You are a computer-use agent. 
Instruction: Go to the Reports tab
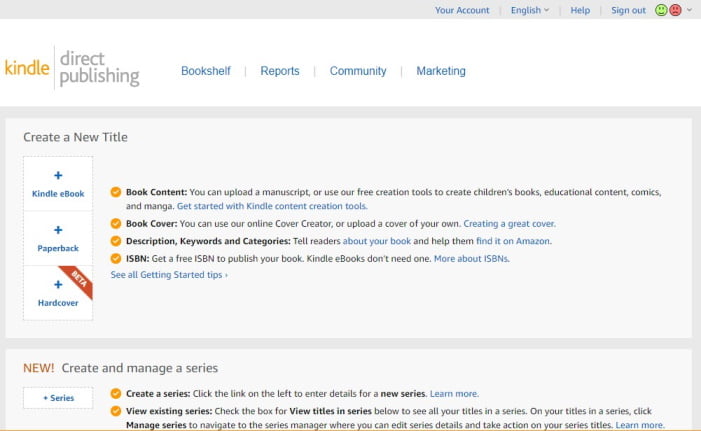pyautogui.click(x=280, y=71)
